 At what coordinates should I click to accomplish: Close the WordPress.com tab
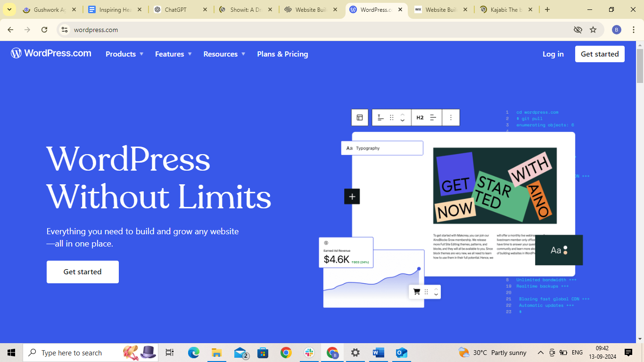point(400,9)
